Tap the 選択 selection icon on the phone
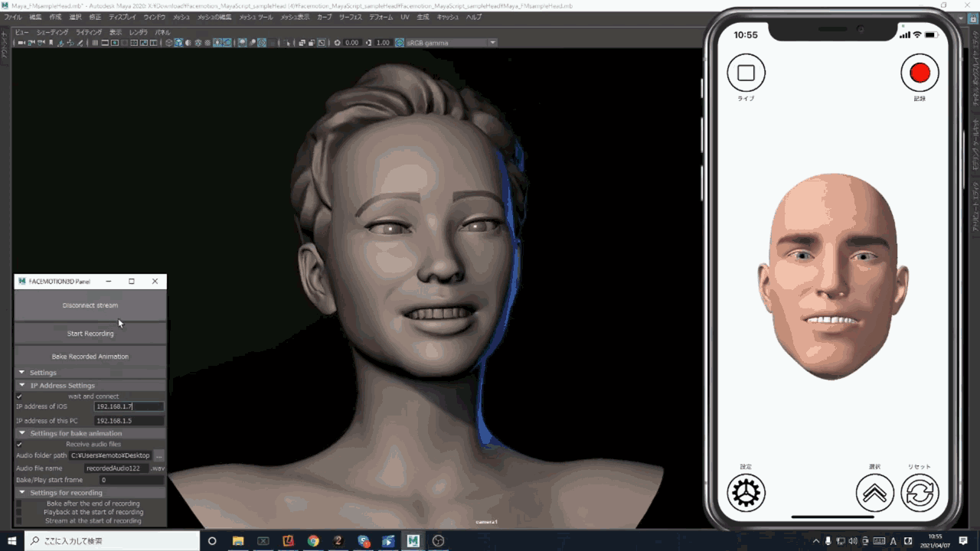The width and height of the screenshot is (980, 551). tap(874, 494)
